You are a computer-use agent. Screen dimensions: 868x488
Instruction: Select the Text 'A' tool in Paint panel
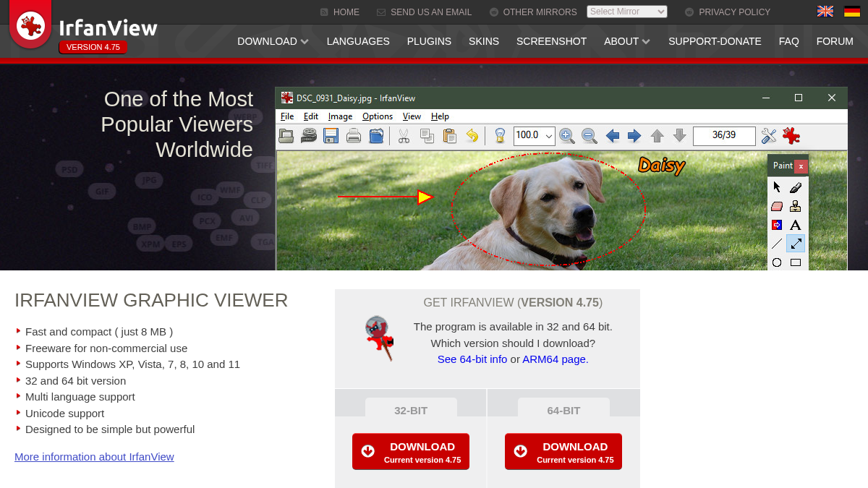[x=796, y=225]
